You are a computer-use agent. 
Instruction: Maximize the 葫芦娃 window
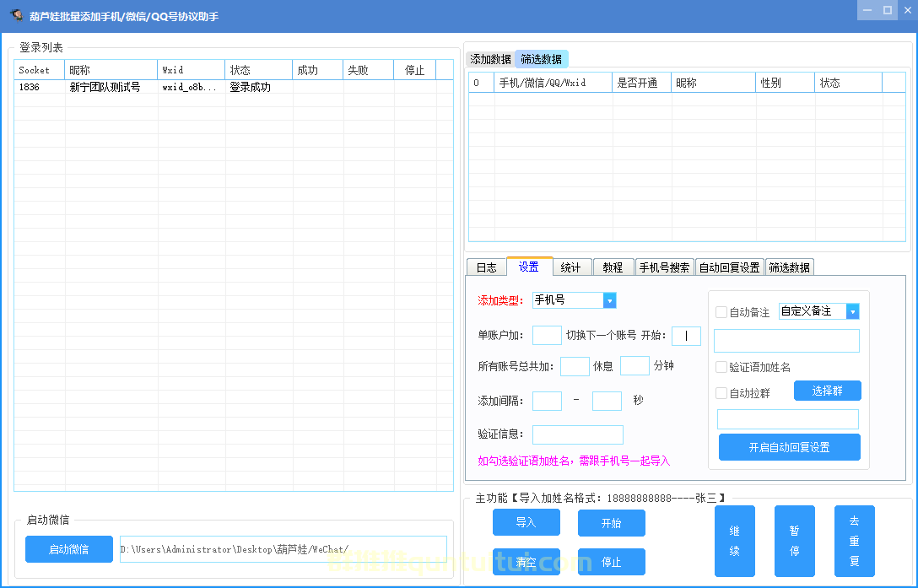click(888, 10)
